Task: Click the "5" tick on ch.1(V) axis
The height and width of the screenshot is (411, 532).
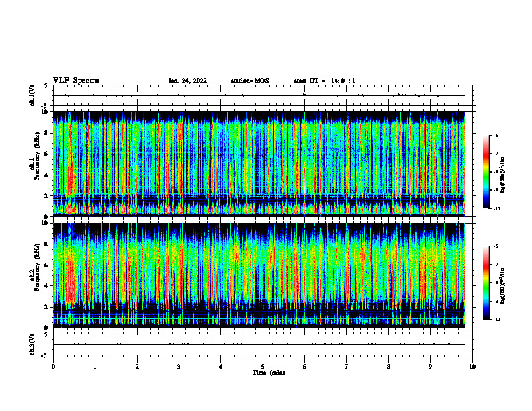Action: 46,85
